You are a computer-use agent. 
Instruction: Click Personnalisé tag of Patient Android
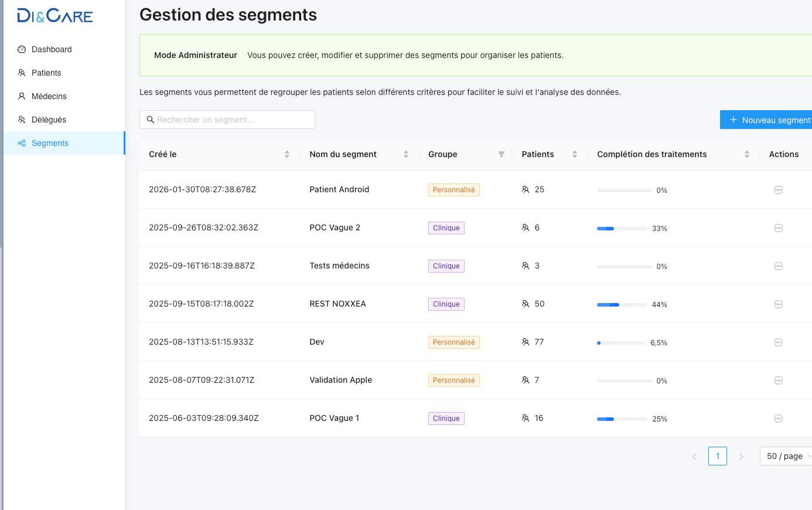point(454,190)
